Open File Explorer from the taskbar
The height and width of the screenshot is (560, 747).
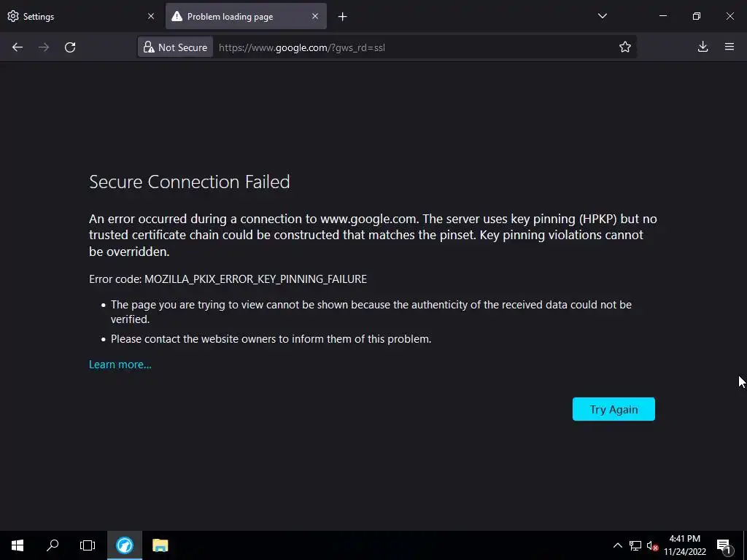[x=160, y=545]
